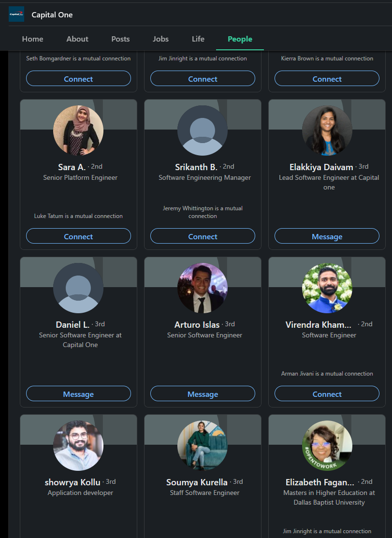The height and width of the screenshot is (538, 392).
Task: Message Arturo Islas
Action: (203, 394)
